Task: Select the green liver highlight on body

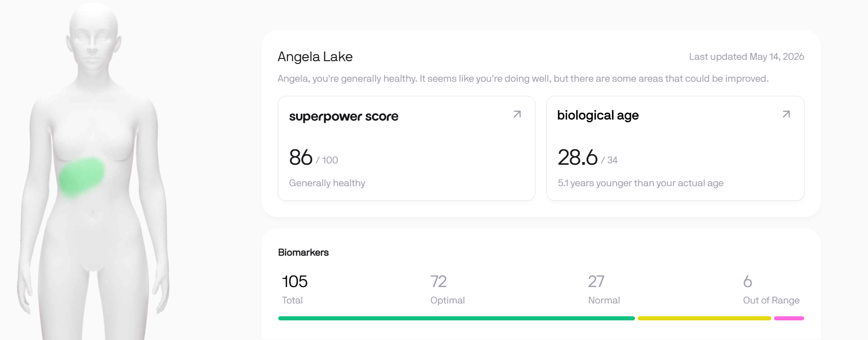Action: [82, 176]
